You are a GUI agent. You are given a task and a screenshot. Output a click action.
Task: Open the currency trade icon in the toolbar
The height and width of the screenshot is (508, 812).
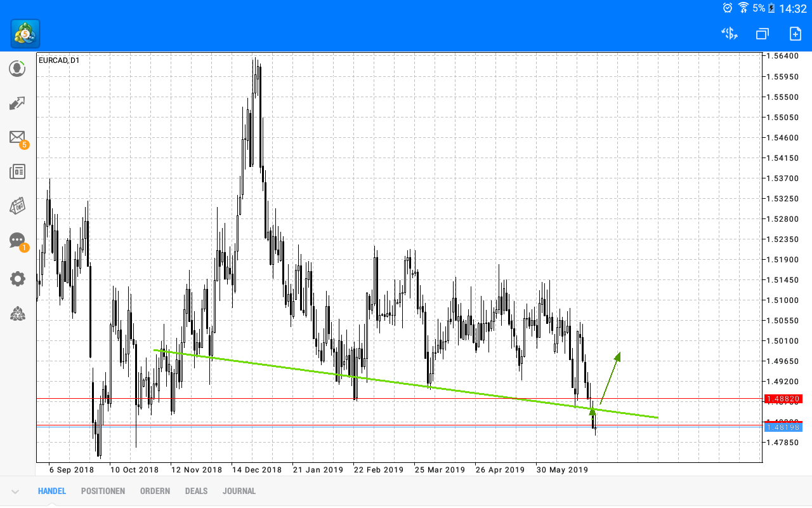729,33
